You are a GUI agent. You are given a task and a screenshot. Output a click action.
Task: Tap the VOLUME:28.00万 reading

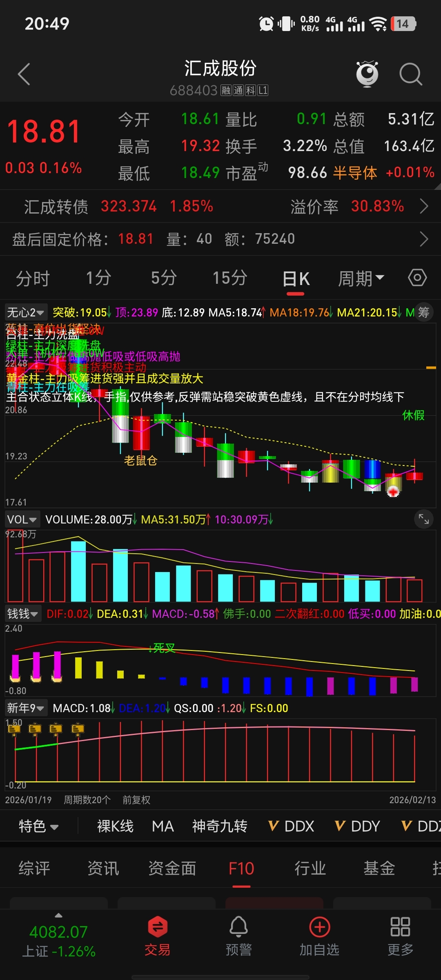point(89,519)
